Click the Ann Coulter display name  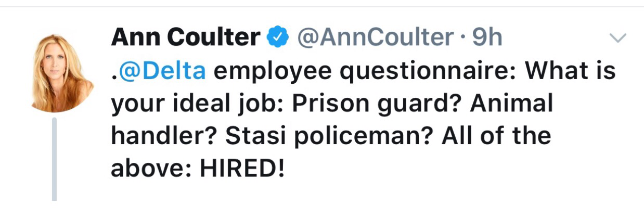tap(186, 37)
